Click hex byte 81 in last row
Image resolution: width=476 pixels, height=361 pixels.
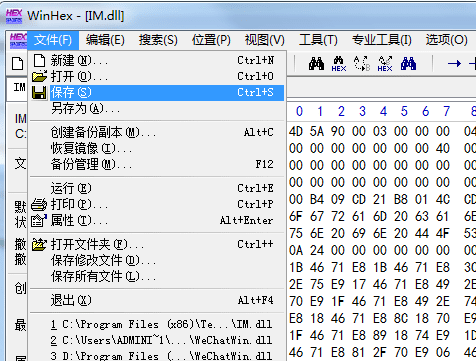[x=380, y=352]
